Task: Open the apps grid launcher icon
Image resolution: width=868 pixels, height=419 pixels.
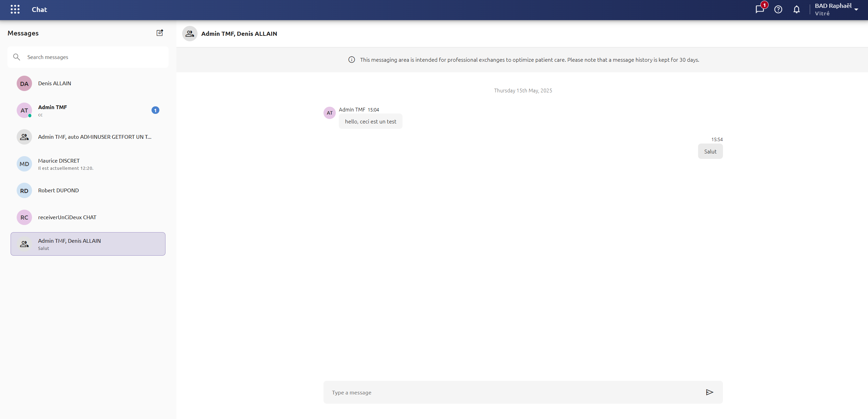Action: click(15, 10)
